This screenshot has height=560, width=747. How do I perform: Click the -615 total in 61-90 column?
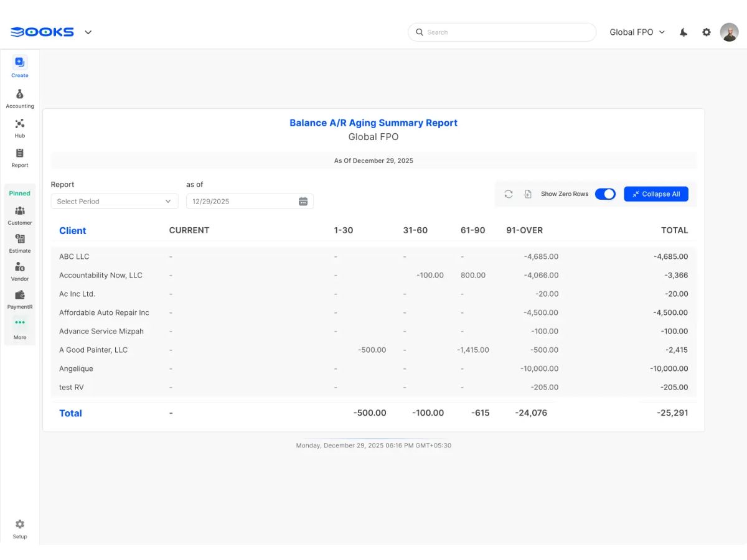[x=480, y=413]
